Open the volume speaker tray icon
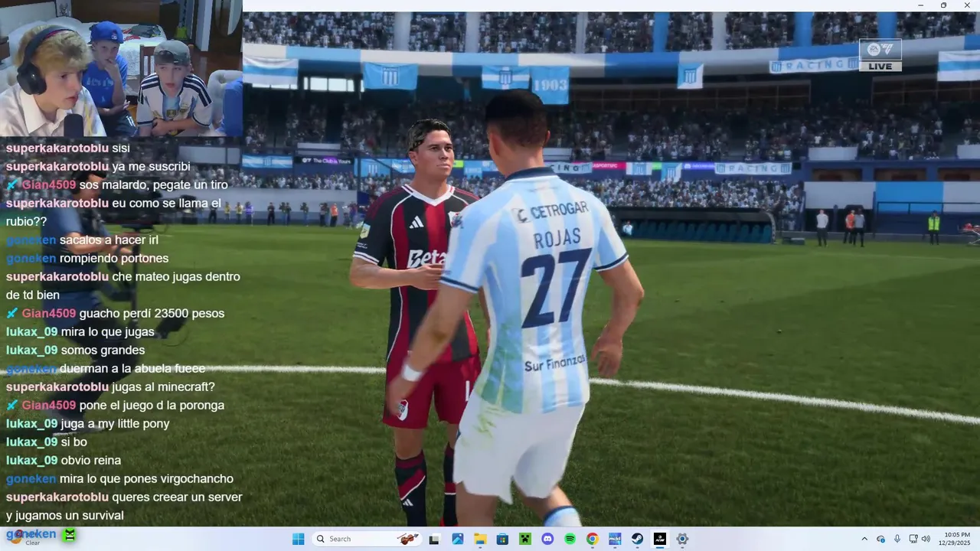This screenshot has height=551, width=980. tap(926, 539)
